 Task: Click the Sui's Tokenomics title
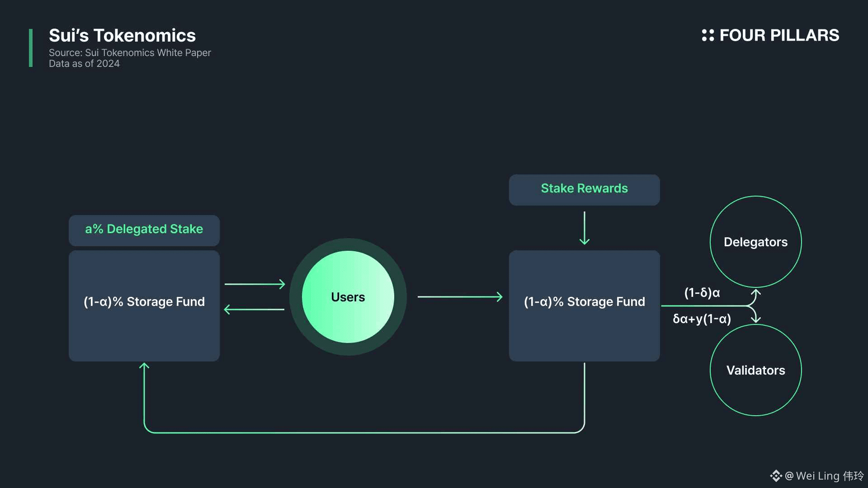pos(122,36)
